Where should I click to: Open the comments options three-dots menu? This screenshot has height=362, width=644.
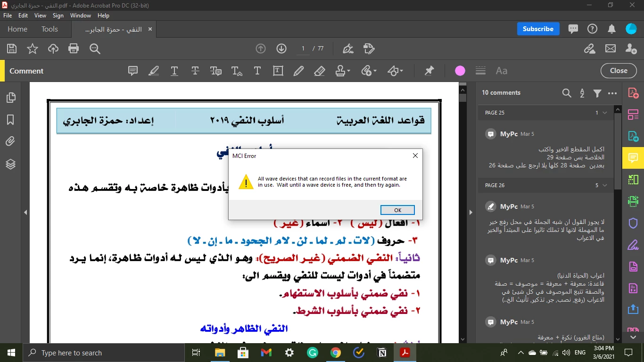click(x=612, y=93)
